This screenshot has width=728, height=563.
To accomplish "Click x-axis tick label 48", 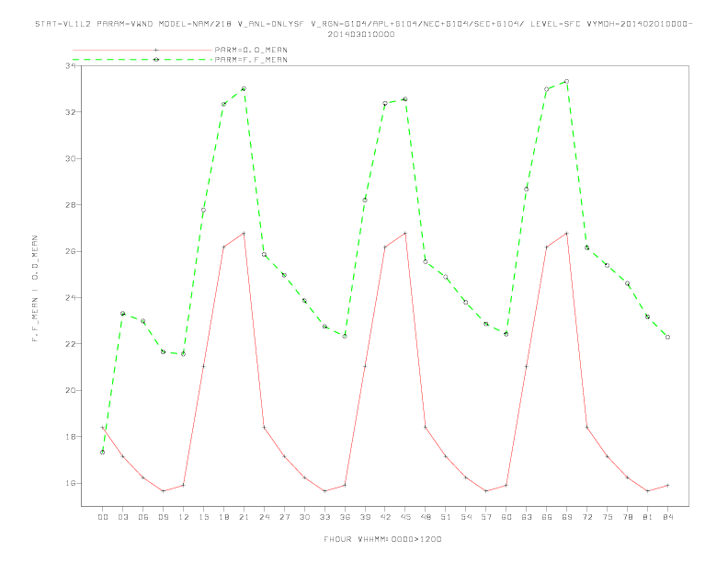I will pos(426,517).
